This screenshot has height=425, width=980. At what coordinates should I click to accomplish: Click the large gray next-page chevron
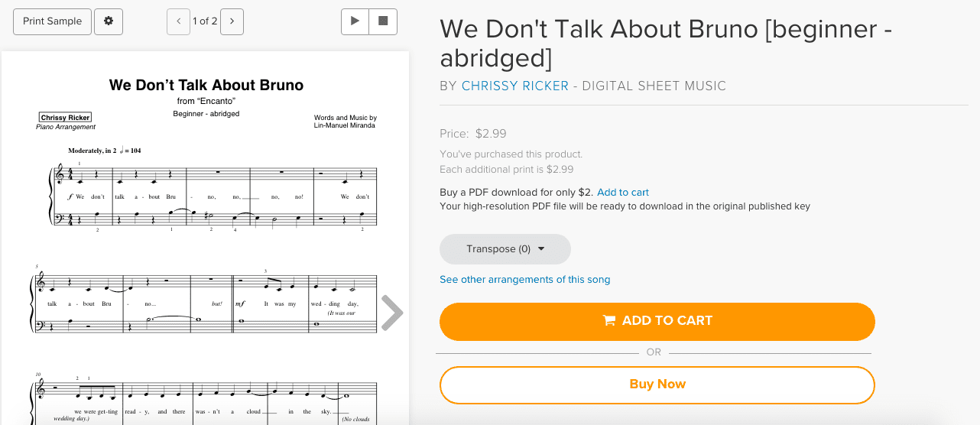point(392,313)
